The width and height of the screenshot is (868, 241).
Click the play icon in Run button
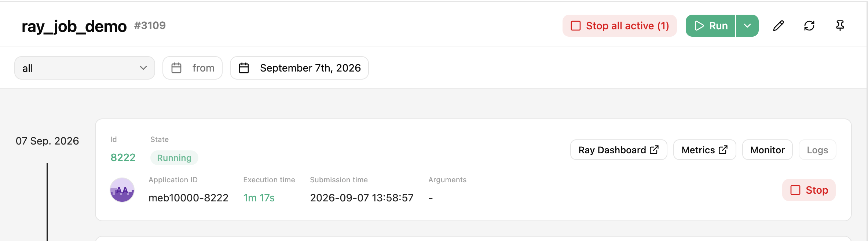pos(699,26)
